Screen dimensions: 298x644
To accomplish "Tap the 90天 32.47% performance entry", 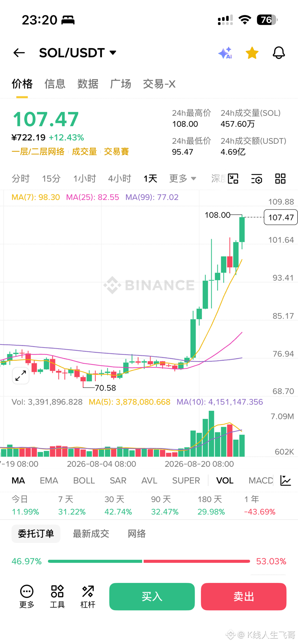I will coord(165,505).
